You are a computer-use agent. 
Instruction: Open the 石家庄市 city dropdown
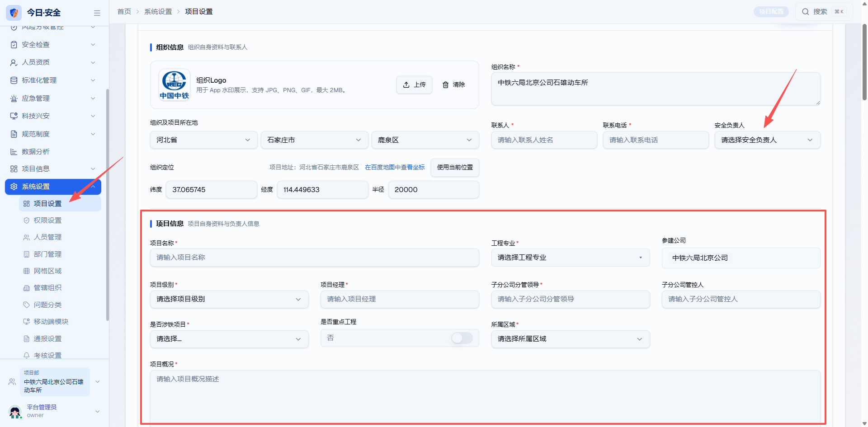(x=314, y=140)
